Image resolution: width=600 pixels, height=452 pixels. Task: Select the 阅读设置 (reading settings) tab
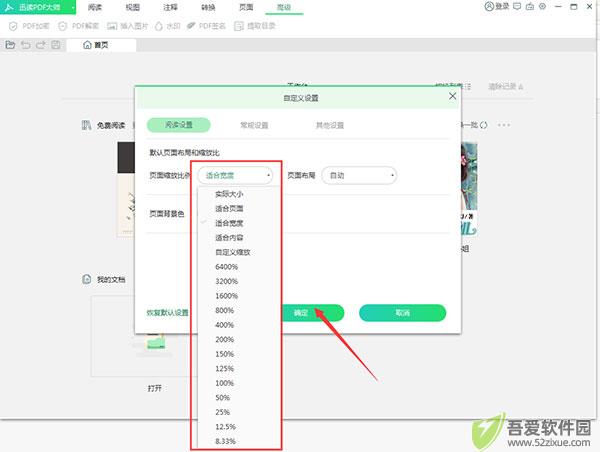[x=179, y=125]
